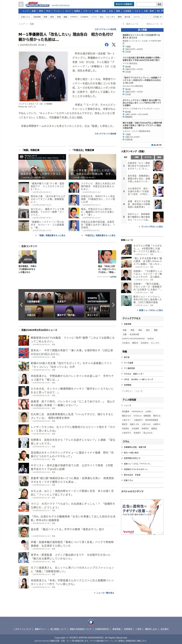Screen dimensions: 182x644
Task: Open the 会社案内 footer link
Action: click(165, 629)
